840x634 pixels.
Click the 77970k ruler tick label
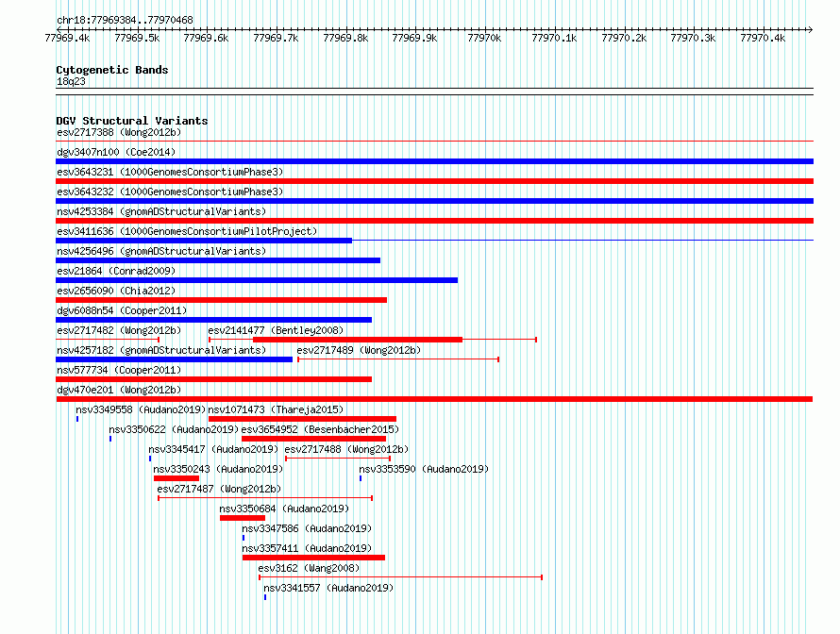coord(484,38)
